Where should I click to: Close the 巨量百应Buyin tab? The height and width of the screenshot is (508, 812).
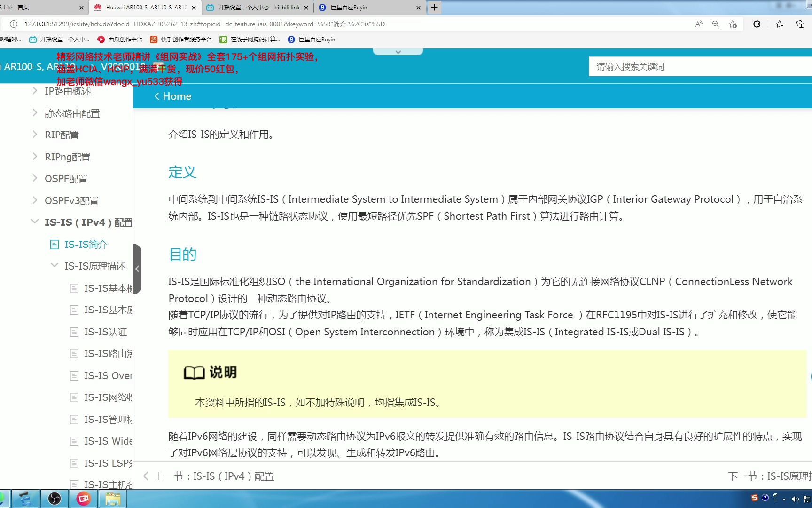point(418,8)
